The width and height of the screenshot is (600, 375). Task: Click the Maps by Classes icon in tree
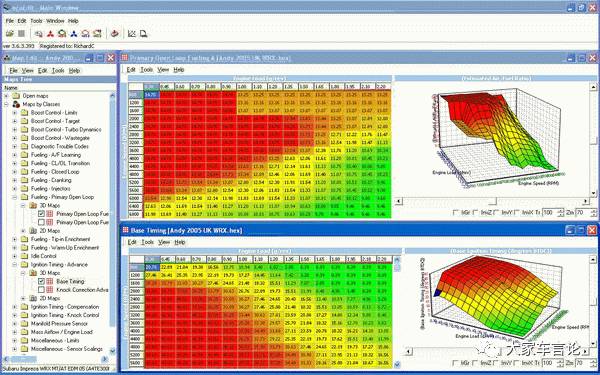16,104
